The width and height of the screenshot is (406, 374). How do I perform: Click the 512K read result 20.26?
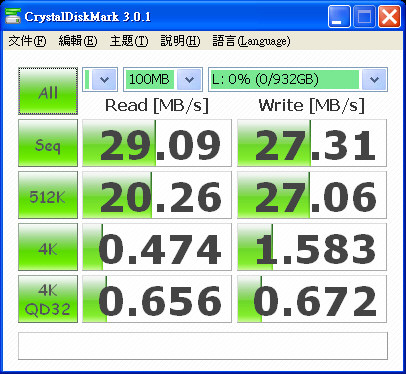click(157, 195)
